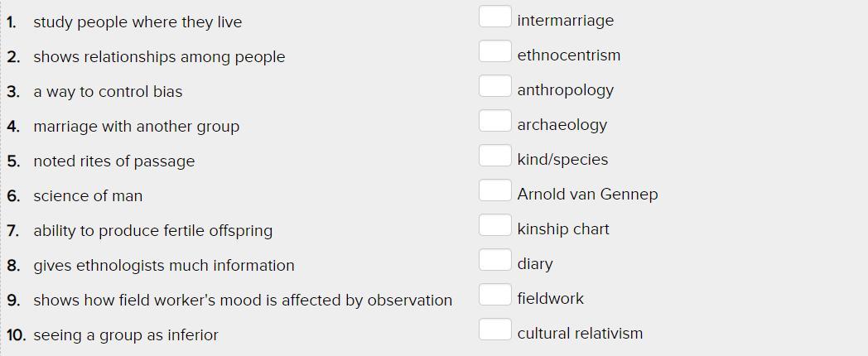Screen dimensions: 868x356
Task: Click "seeing a group as inferior" statement
Action: [x=126, y=335]
